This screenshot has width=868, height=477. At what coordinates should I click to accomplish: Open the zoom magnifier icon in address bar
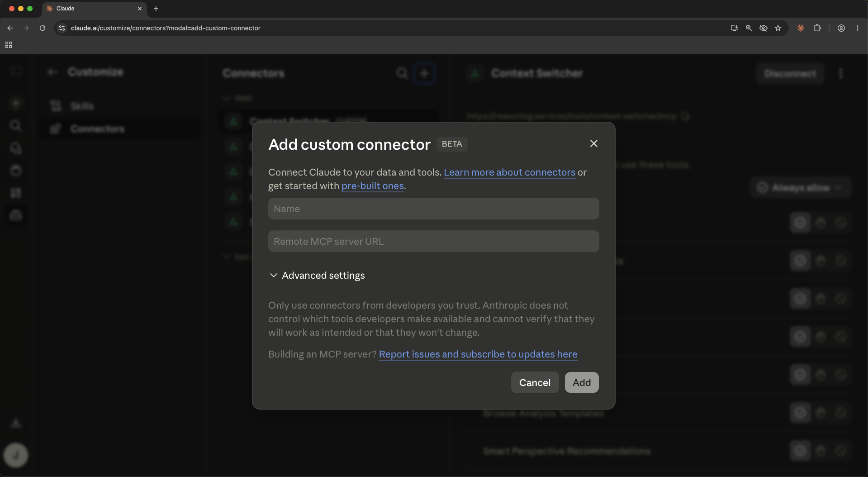[x=749, y=28]
